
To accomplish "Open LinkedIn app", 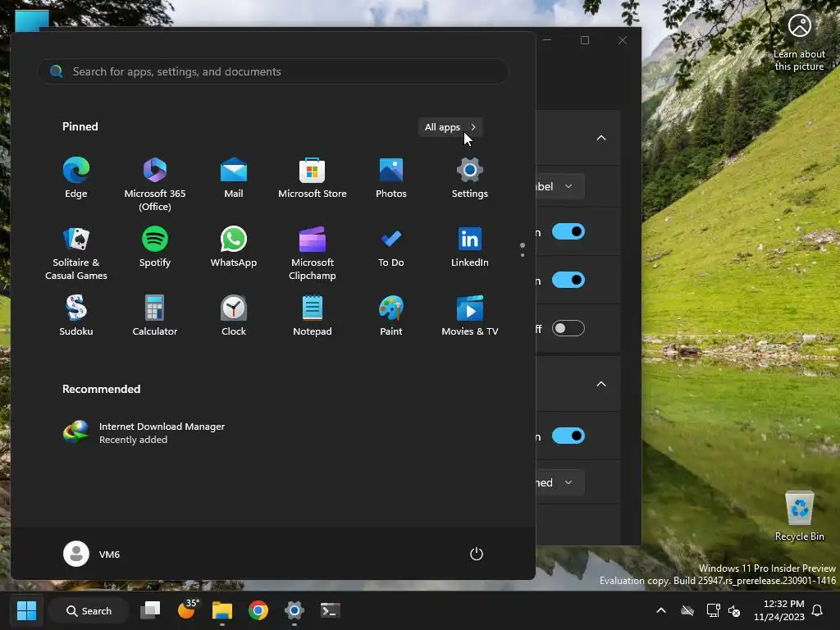I will tap(470, 247).
